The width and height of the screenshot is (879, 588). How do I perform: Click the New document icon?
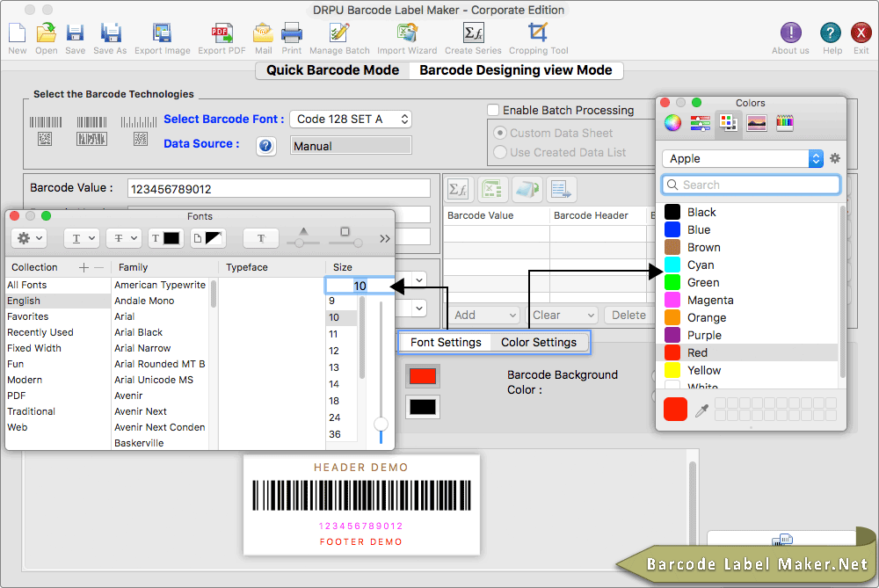coord(18,33)
